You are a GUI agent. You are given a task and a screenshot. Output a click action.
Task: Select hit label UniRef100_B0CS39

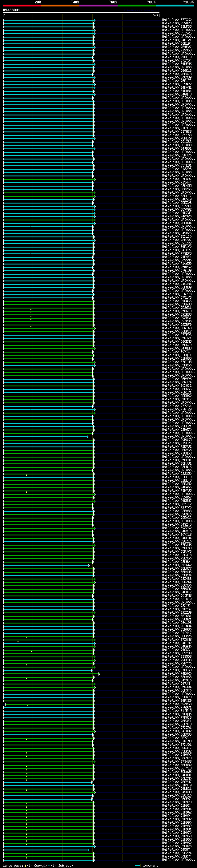tap(177, 78)
